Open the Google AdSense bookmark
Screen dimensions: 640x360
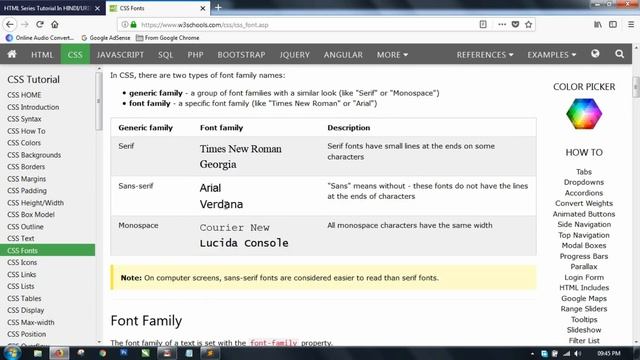[106, 38]
